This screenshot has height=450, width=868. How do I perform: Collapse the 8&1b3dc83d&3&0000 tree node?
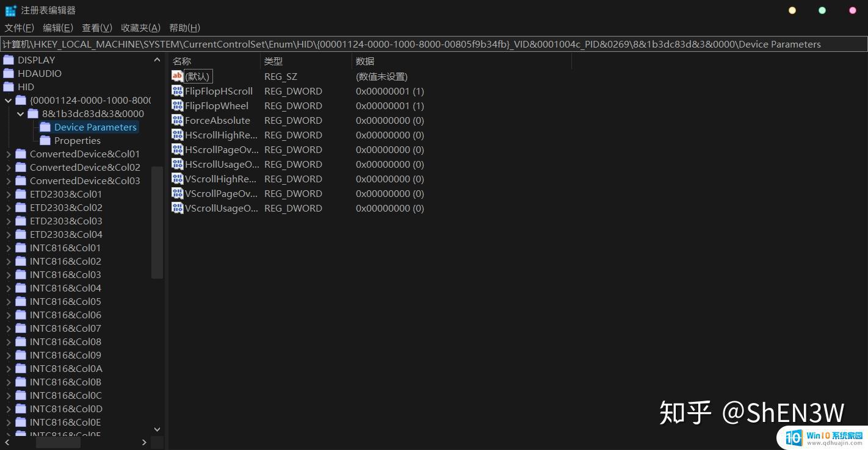coord(20,113)
